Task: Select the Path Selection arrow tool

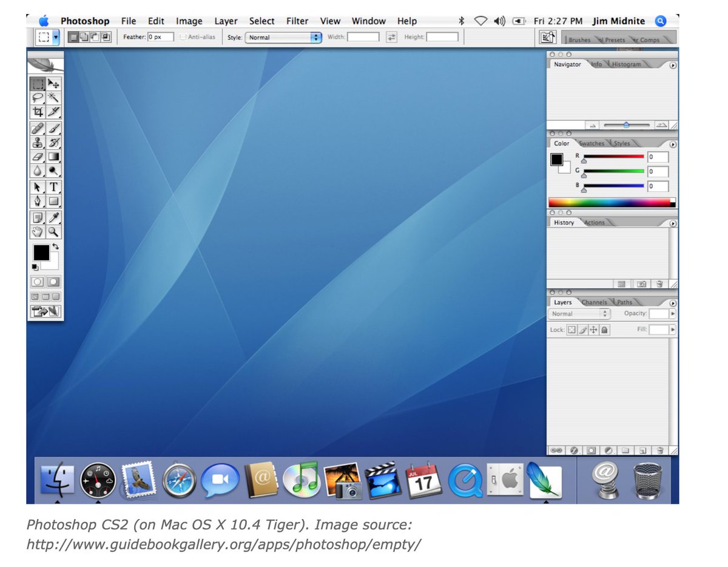Action: point(38,187)
